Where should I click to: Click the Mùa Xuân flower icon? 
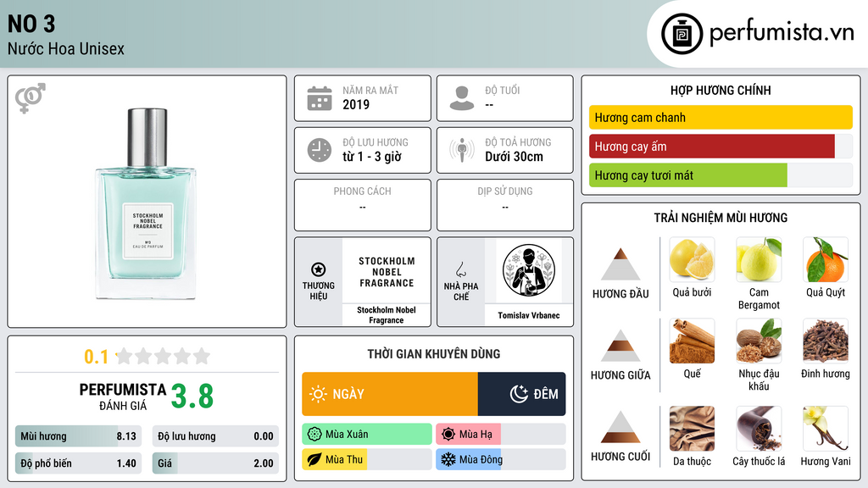[314, 434]
